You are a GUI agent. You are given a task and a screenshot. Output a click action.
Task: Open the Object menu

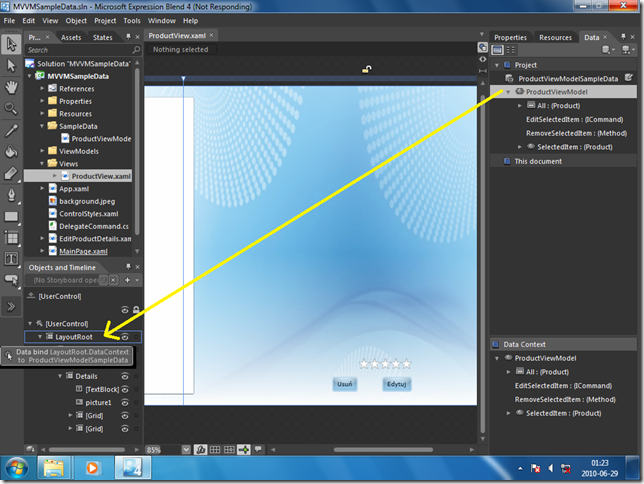pyautogui.click(x=76, y=21)
